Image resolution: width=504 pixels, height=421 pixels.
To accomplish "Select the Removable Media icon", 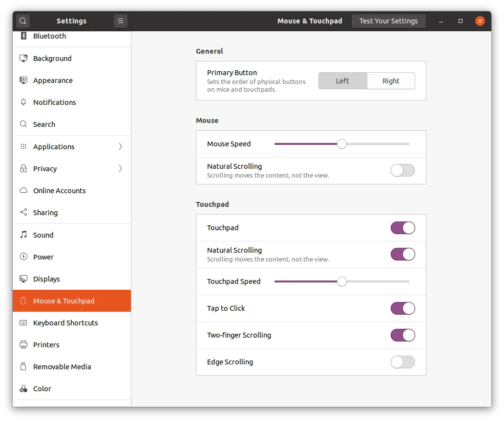I will click(23, 366).
